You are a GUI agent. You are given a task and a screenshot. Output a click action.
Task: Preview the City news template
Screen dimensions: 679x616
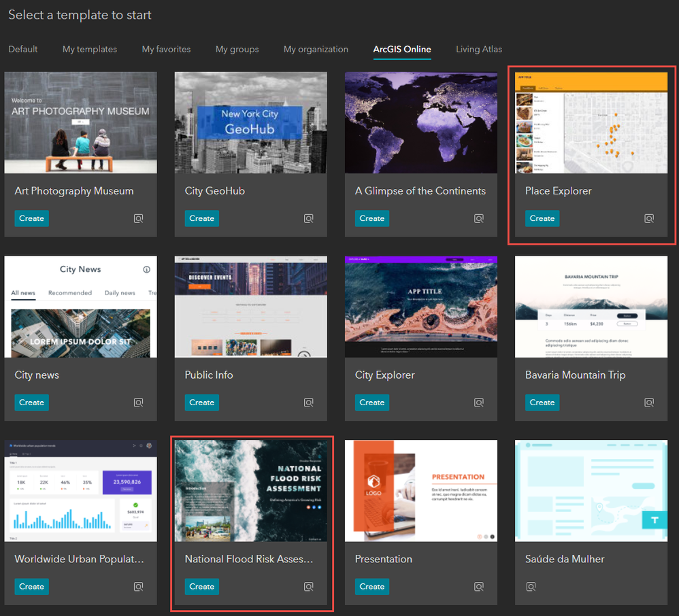(138, 403)
